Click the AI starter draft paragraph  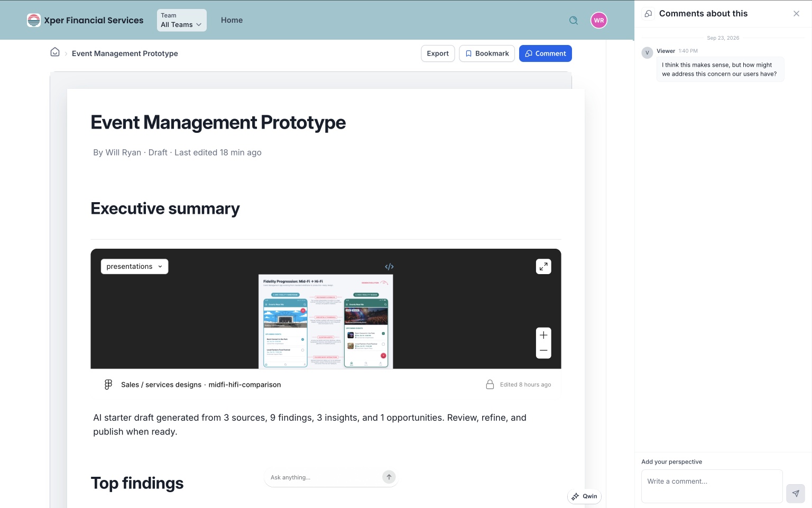click(x=310, y=424)
